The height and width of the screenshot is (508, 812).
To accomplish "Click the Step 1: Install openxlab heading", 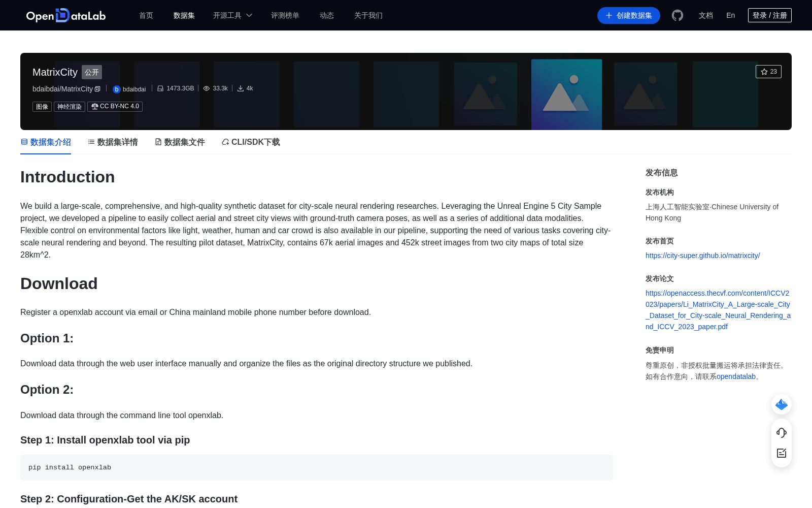I will [105, 440].
